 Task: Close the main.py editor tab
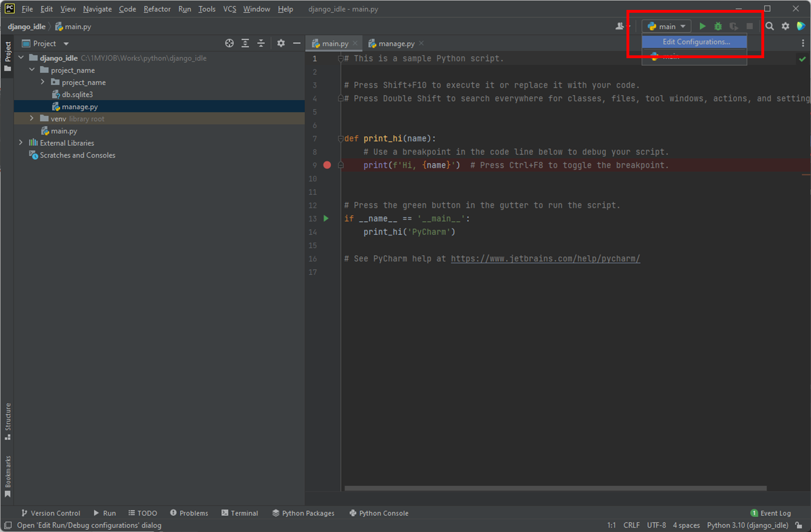(x=355, y=44)
